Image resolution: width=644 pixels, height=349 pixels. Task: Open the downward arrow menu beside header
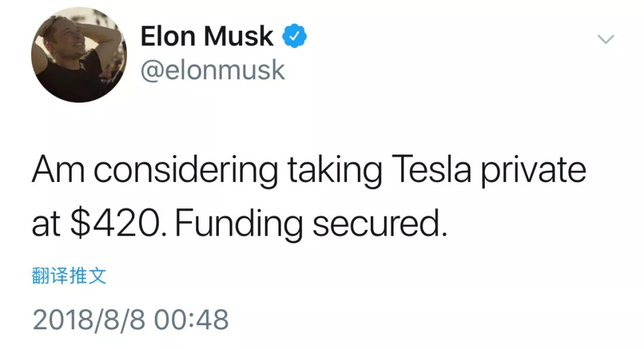coord(605,39)
